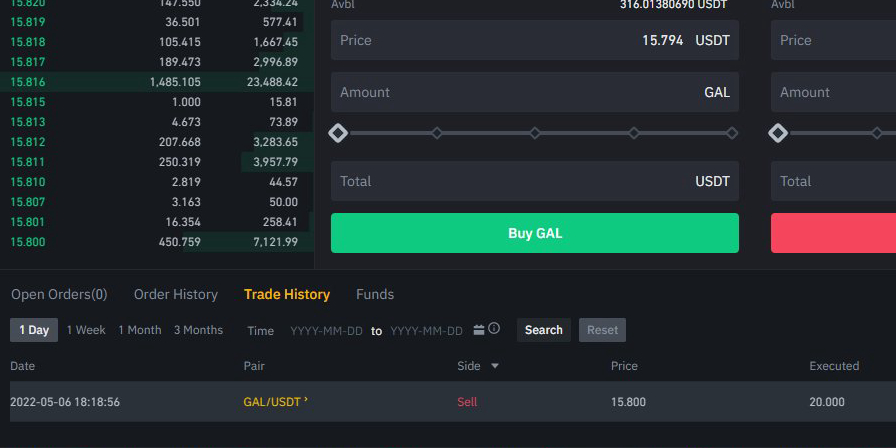Click the arrow icon next to GAL/USDT

tap(306, 399)
